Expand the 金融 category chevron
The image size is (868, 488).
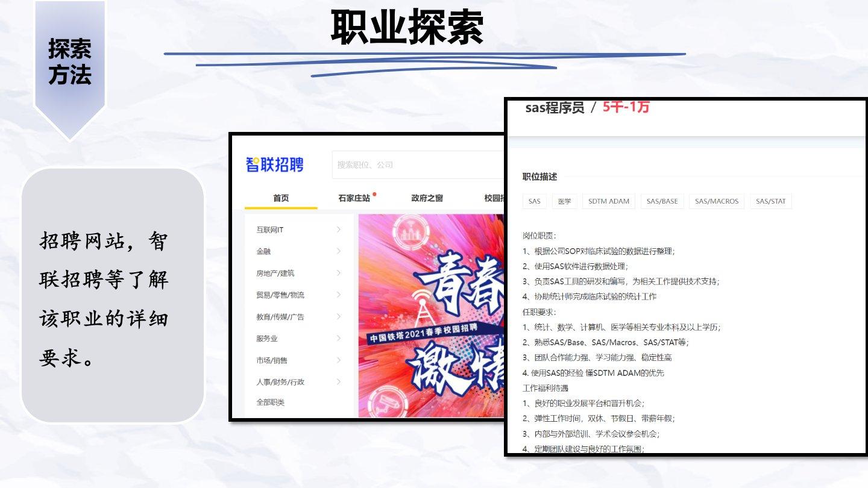pos(339,251)
